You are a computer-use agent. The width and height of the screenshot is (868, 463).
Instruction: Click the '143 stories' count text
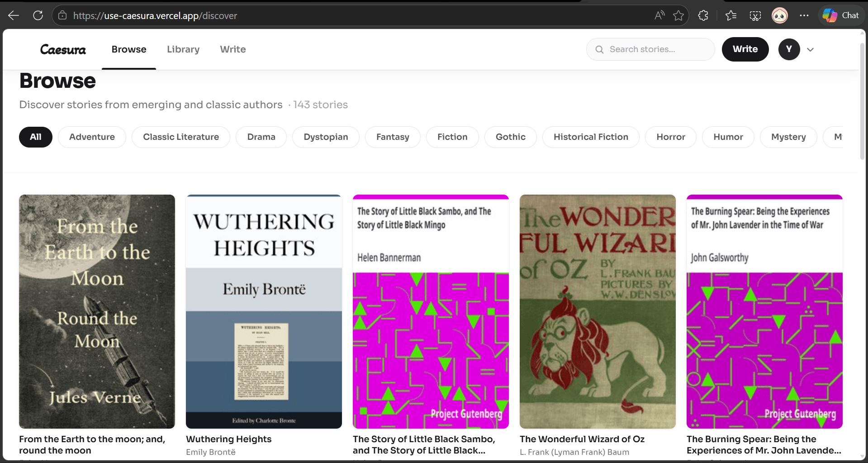tap(320, 105)
